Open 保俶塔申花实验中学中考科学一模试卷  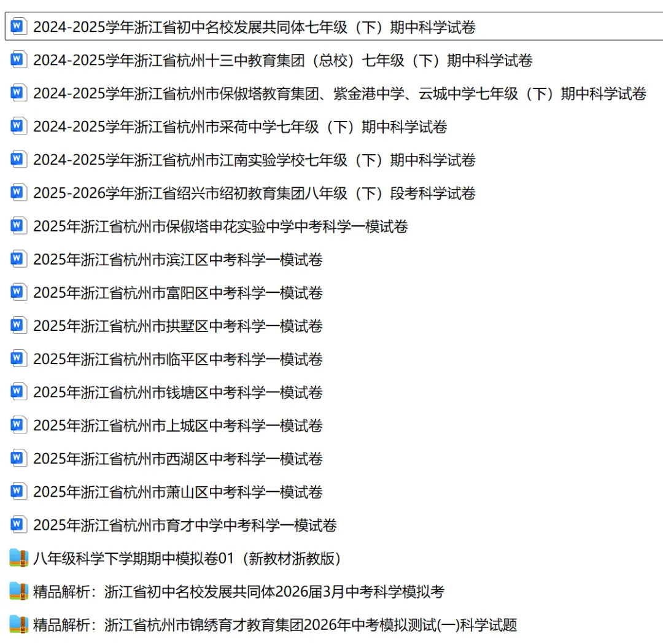[x=221, y=226]
